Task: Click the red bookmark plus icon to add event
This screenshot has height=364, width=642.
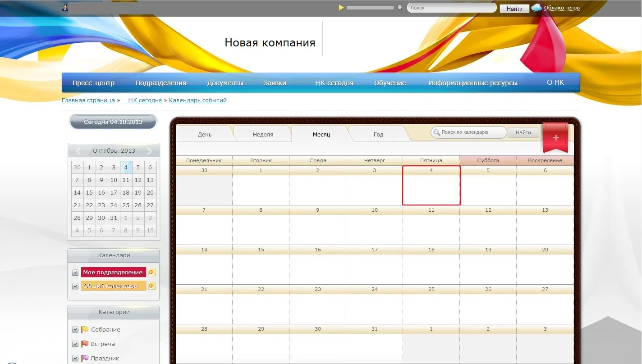Action: [x=555, y=138]
